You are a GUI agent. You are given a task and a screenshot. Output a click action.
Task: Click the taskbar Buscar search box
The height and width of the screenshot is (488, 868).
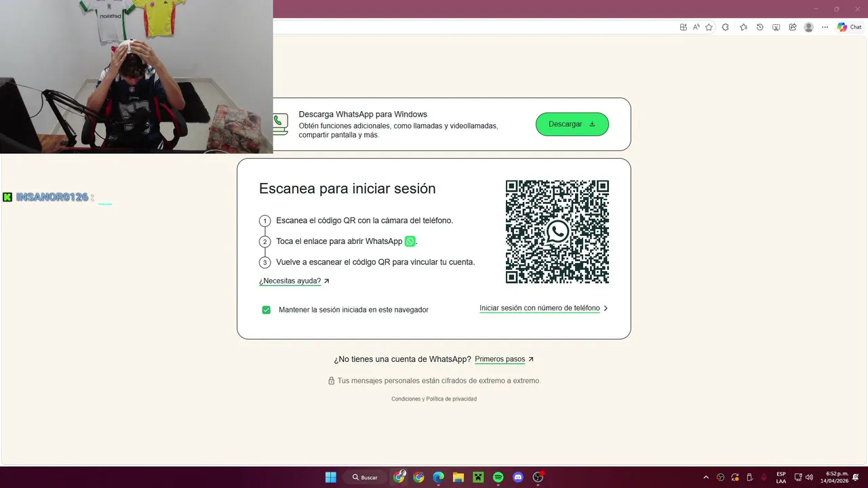coord(365,477)
